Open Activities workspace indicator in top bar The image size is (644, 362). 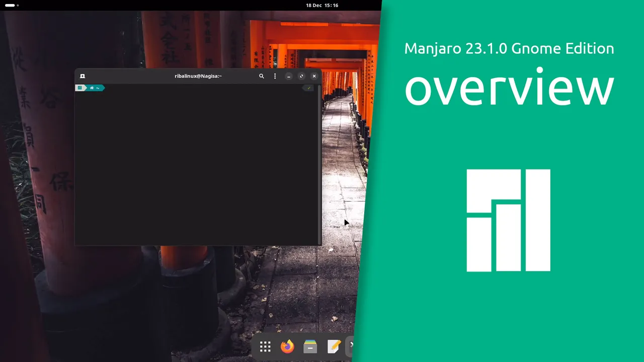point(12,5)
